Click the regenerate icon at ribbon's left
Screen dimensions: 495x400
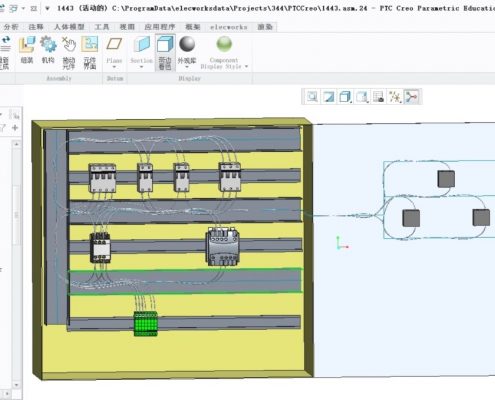point(5,53)
